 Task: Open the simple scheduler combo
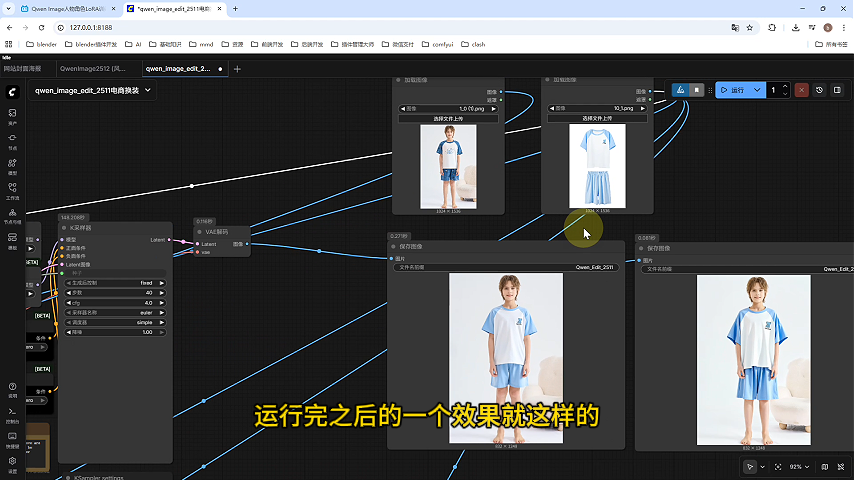click(x=115, y=323)
